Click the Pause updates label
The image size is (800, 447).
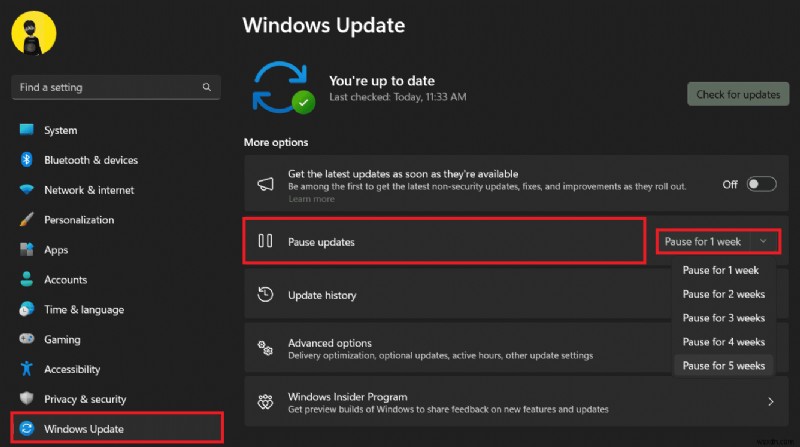click(x=321, y=242)
